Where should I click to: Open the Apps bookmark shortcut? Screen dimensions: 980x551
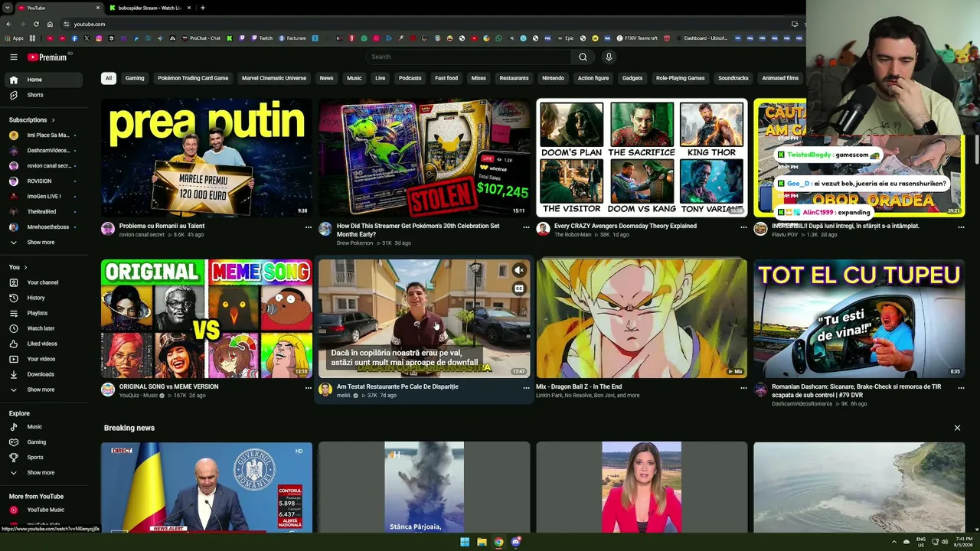[15, 38]
